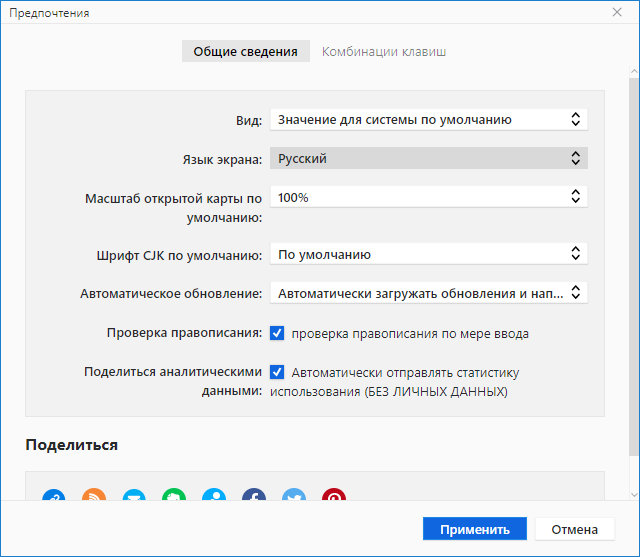Screen dimensions: 640x557
Task: Click the first blue share icon
Action: 54,497
